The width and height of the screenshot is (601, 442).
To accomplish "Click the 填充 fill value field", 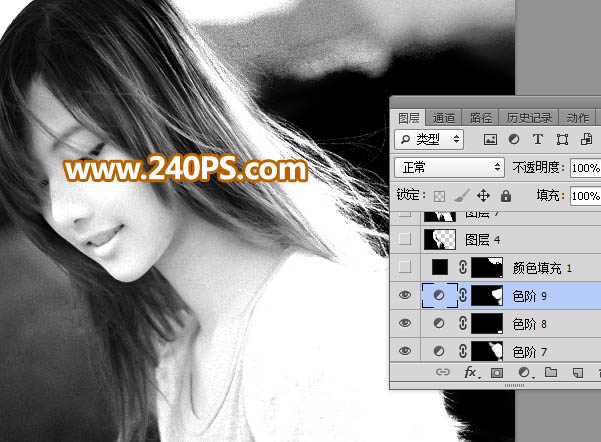I will point(585,196).
